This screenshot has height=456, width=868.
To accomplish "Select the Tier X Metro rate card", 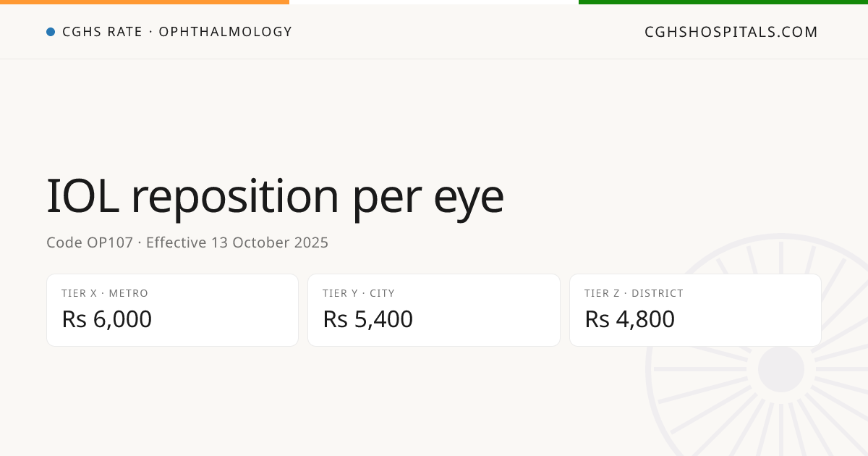I will coord(173,310).
